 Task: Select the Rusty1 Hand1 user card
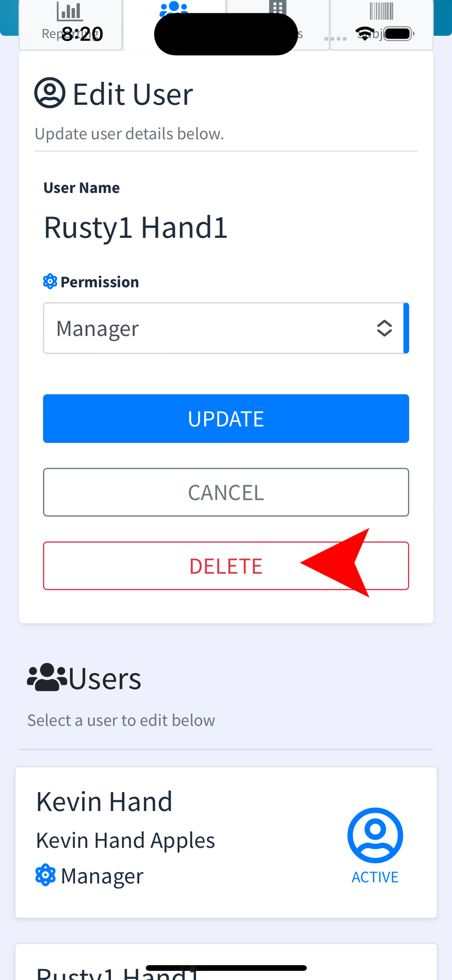pyautogui.click(x=226, y=962)
